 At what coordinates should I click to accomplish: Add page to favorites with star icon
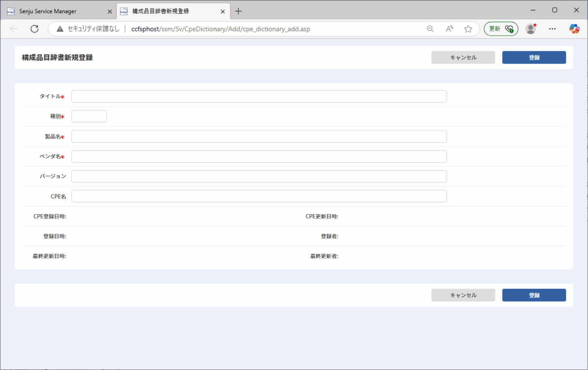tap(468, 29)
